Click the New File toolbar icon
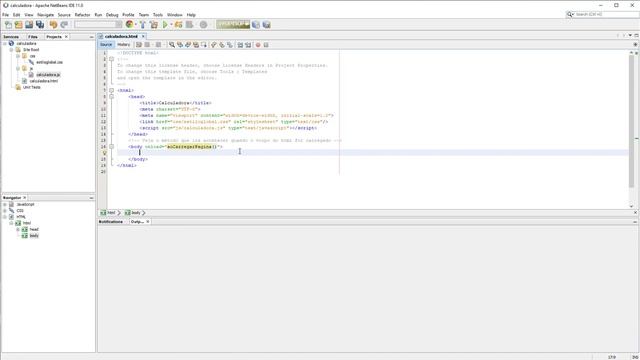 coord(8,25)
